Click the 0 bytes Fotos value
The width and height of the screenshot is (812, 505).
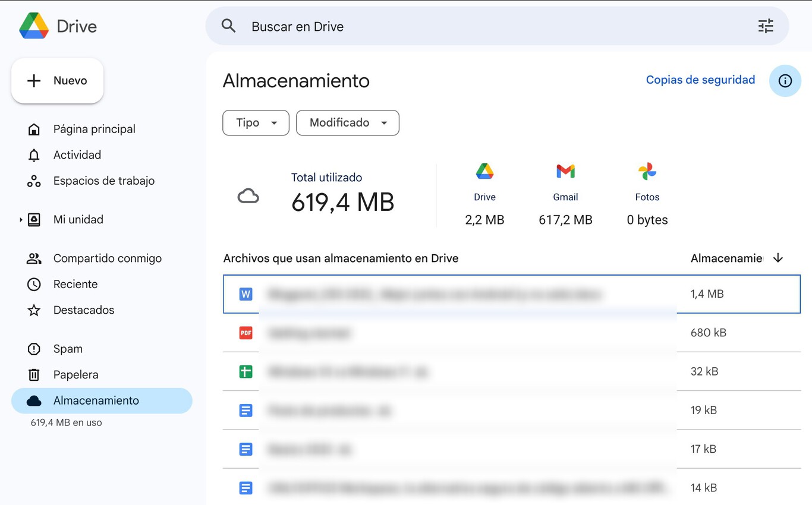point(647,220)
